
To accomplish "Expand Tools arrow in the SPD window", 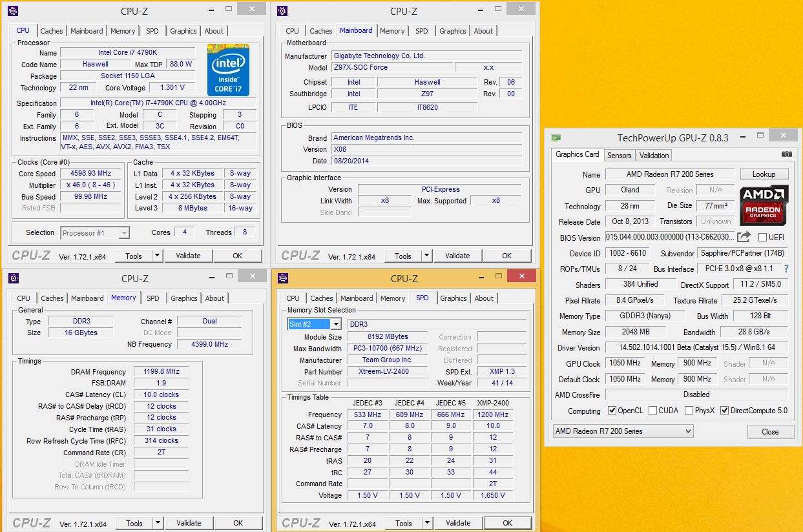I will [x=427, y=523].
